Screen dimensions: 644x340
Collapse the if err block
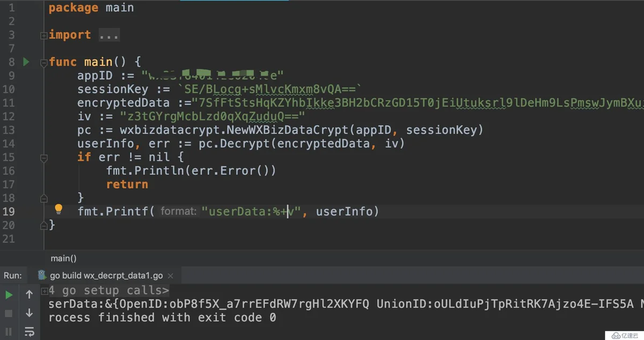pyautogui.click(x=43, y=158)
